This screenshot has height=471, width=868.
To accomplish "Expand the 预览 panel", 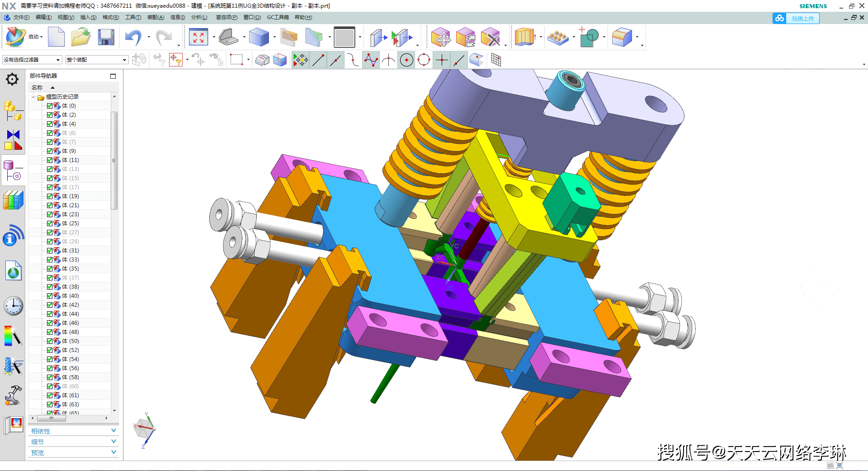I will (x=73, y=452).
